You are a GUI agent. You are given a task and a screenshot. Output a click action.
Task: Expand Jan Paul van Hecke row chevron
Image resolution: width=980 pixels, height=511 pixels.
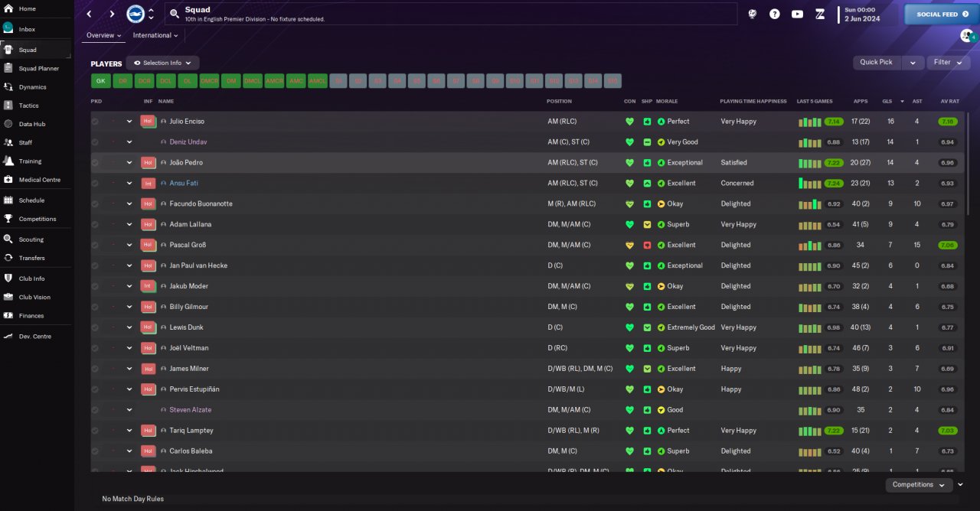click(129, 266)
